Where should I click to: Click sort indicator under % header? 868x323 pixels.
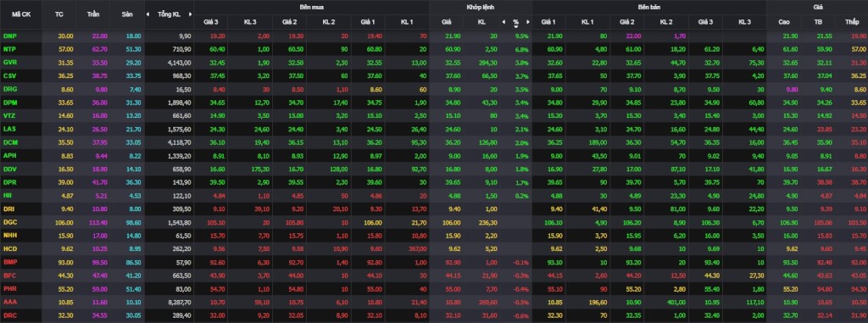click(516, 26)
